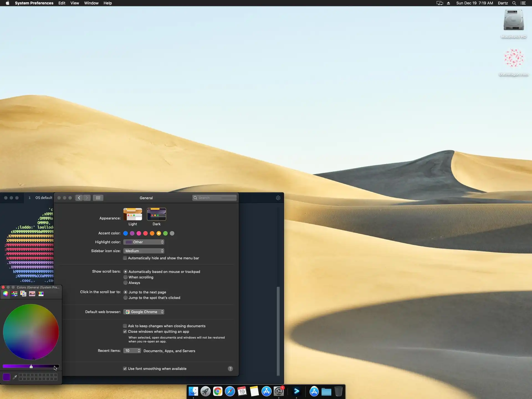Open the Highlight color dropdown
The height and width of the screenshot is (399, 532).
click(x=144, y=242)
